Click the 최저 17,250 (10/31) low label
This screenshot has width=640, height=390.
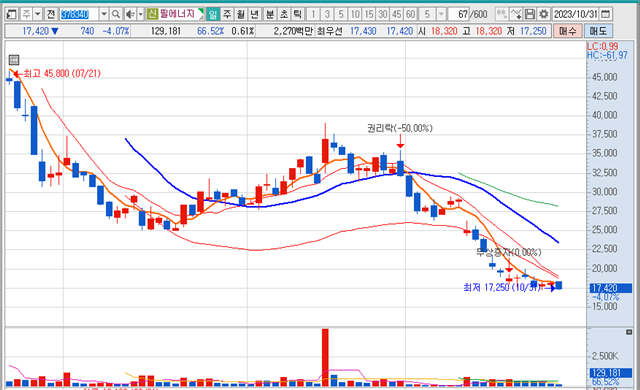click(502, 288)
